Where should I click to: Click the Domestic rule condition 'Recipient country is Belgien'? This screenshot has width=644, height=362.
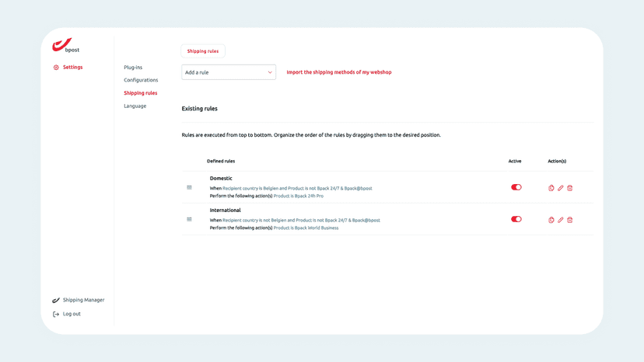[x=250, y=189]
